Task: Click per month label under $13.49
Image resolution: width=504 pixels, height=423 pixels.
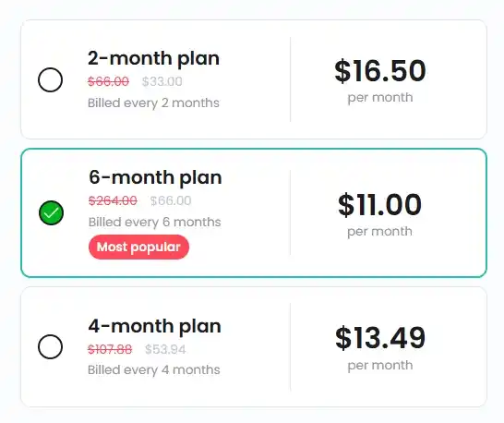Action: tap(380, 366)
